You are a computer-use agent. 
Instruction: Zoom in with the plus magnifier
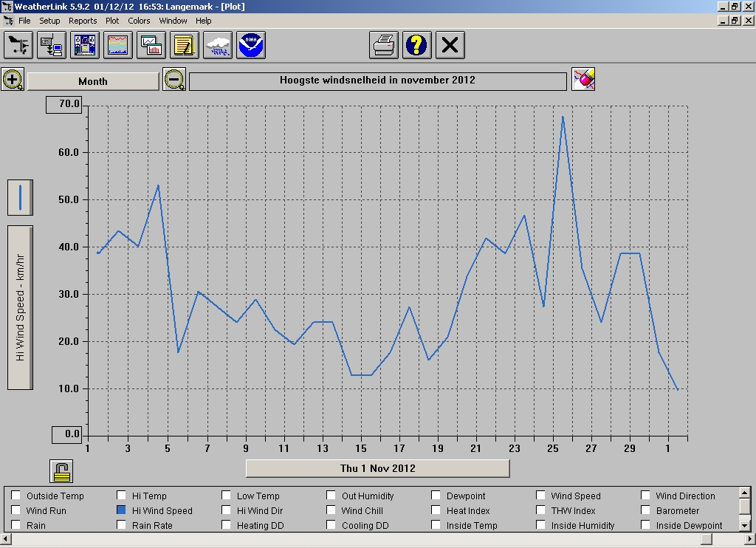13,80
